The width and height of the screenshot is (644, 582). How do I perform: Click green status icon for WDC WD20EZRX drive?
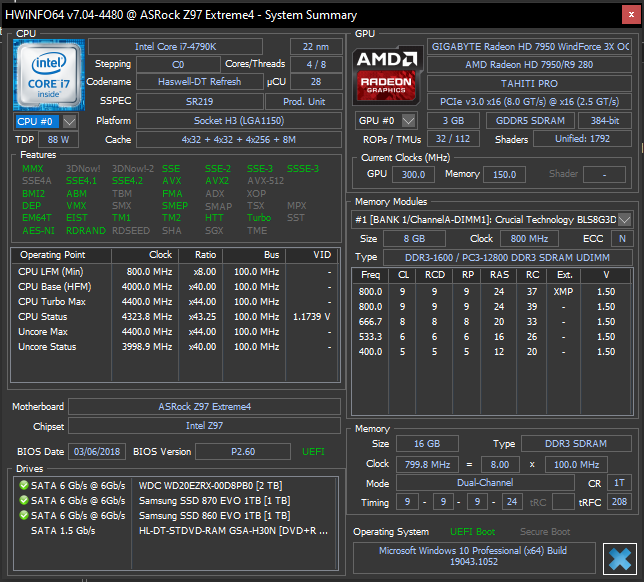(x=24, y=485)
